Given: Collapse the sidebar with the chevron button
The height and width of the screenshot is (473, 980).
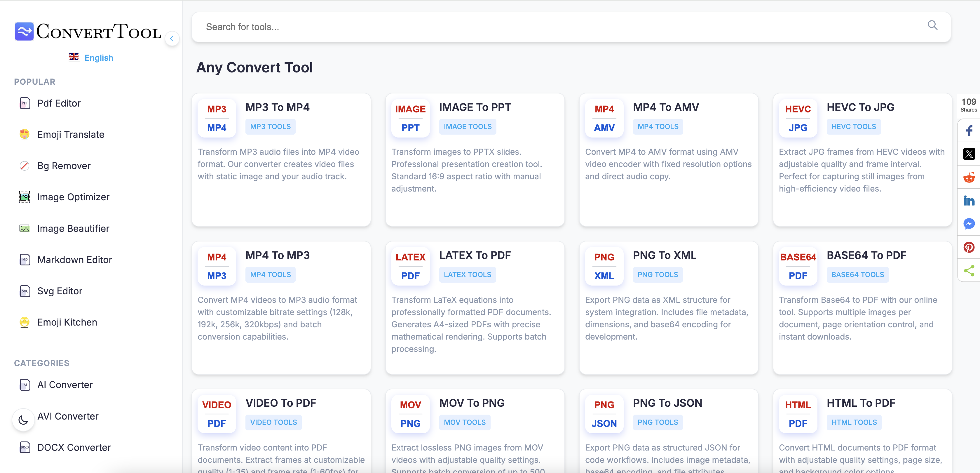Looking at the screenshot, I should [172, 39].
